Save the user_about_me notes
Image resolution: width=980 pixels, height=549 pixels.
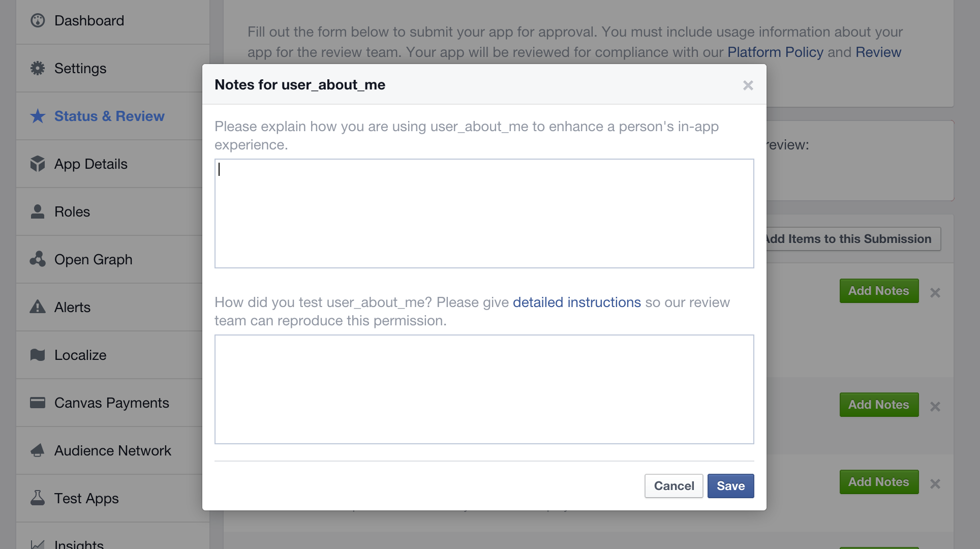tap(730, 486)
